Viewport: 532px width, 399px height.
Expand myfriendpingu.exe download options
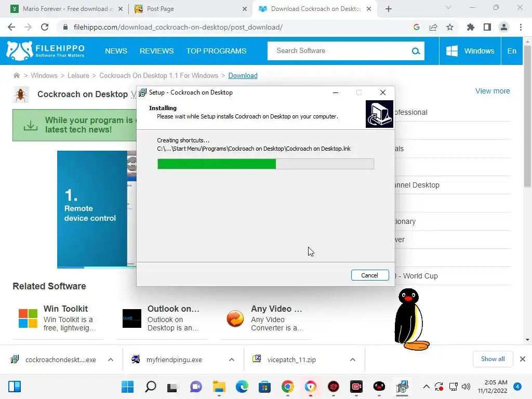click(231, 360)
